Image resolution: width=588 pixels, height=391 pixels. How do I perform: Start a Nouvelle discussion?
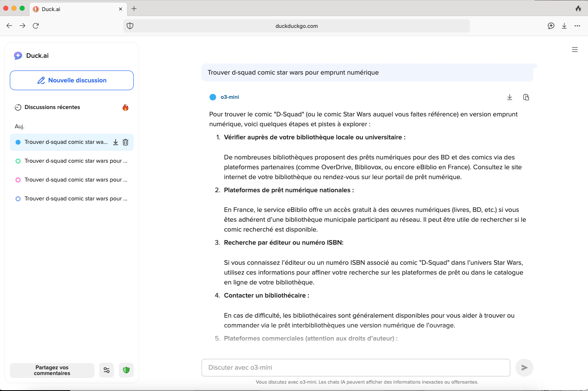(x=72, y=80)
